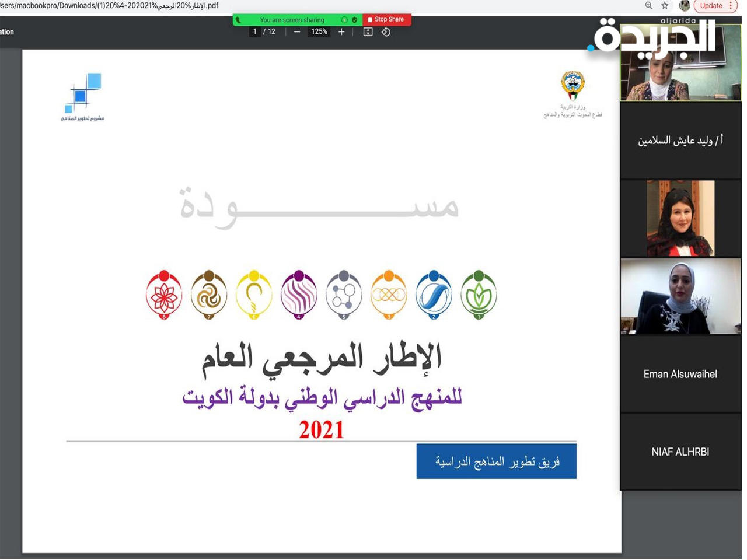This screenshot has height=560, width=747.
Task: Click the phone icon in sharing bar
Action: click(238, 20)
